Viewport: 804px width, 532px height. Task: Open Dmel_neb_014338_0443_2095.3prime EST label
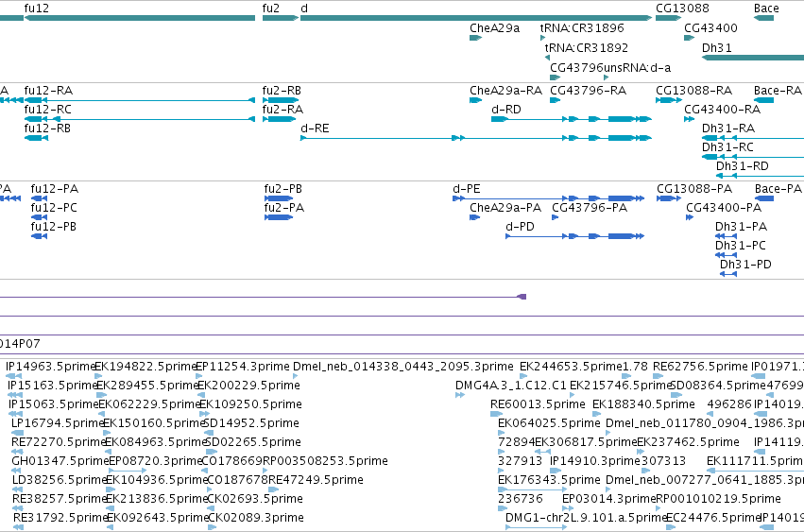[403, 367]
